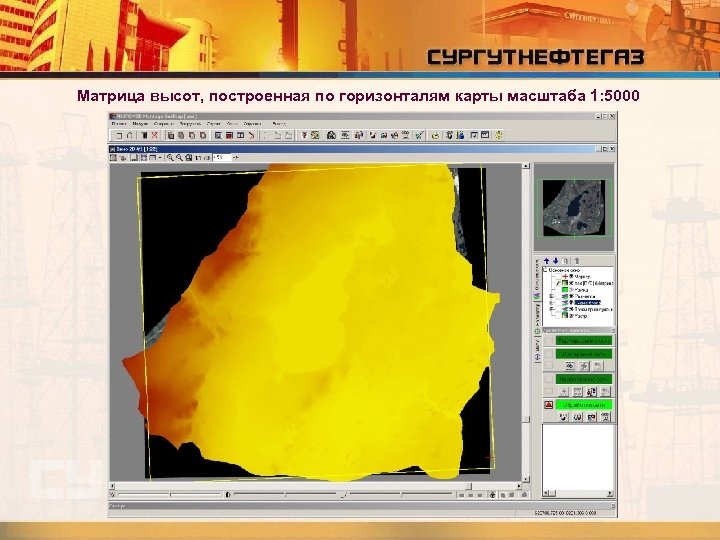Click the third dark green button in side panel
The image size is (720, 540).
pos(584,379)
